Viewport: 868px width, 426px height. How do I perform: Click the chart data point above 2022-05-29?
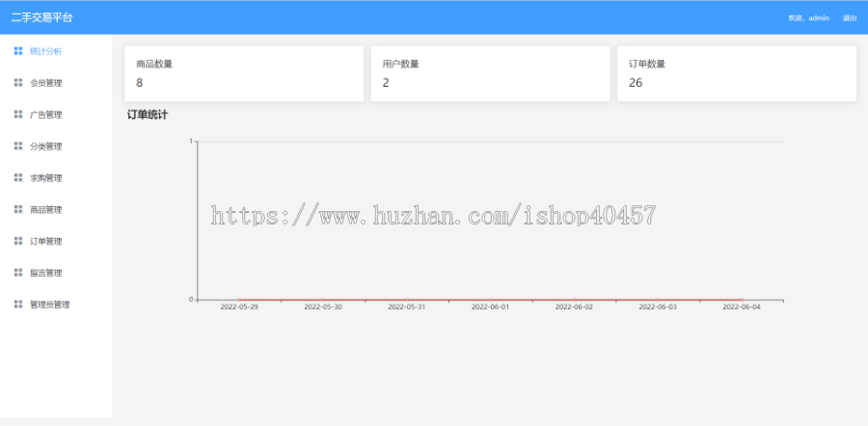[239, 300]
